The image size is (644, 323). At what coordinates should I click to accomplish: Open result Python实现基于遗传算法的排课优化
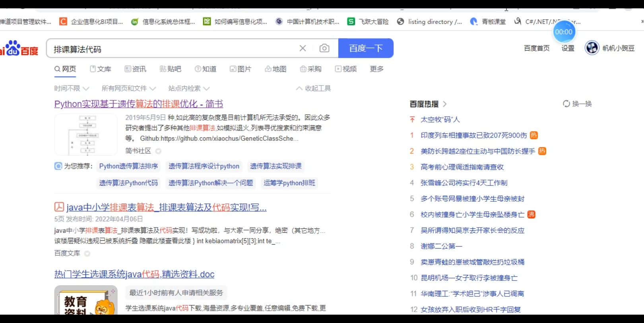point(139,104)
